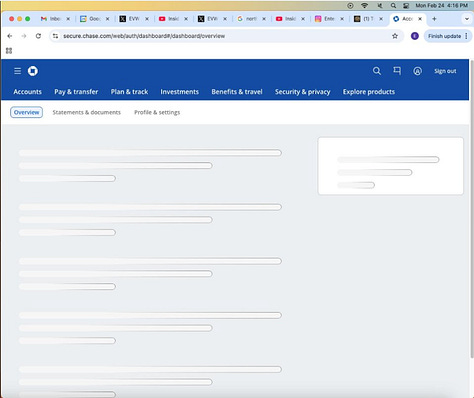474x398 pixels.
Task: Open the Plan & track menu
Action: (x=129, y=92)
